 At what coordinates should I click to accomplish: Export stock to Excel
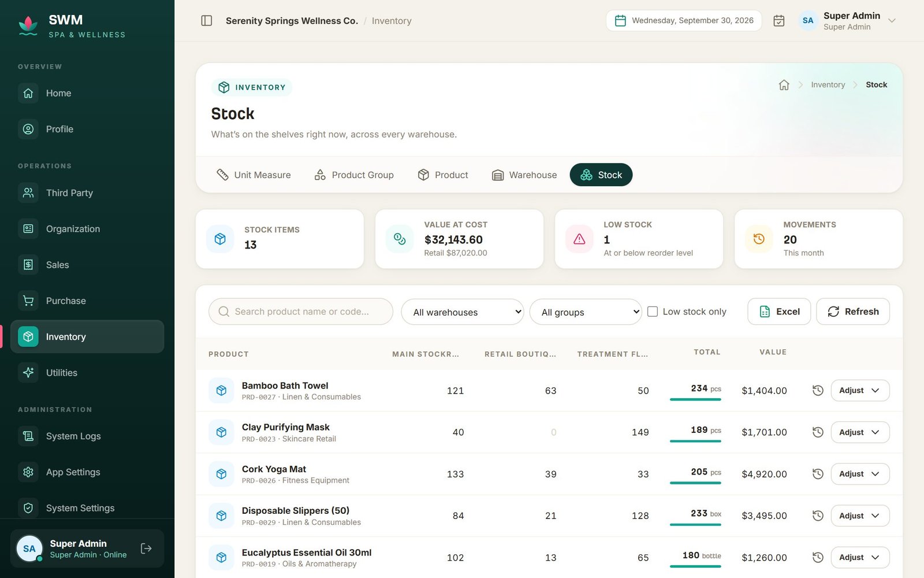[x=779, y=312]
